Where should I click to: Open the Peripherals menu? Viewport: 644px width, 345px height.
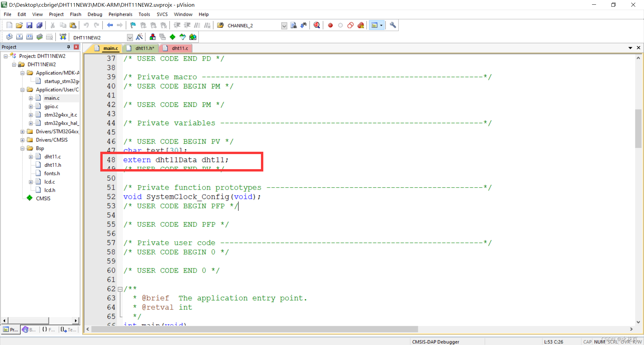[120, 14]
